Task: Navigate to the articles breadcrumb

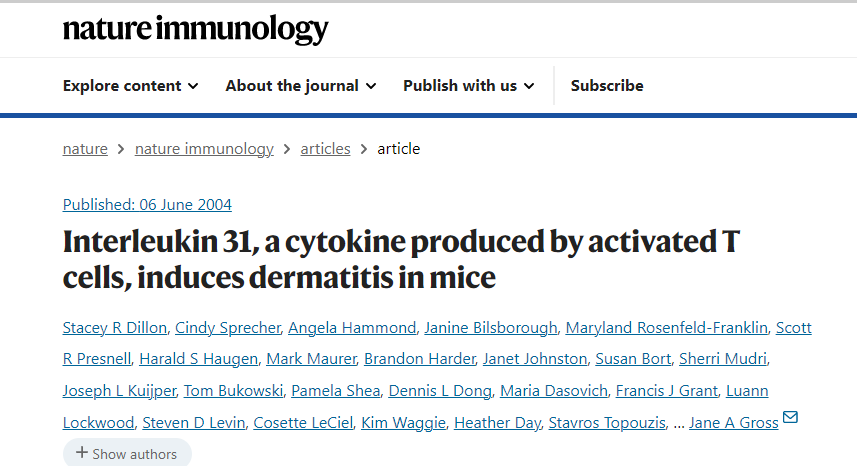Action: click(x=326, y=149)
